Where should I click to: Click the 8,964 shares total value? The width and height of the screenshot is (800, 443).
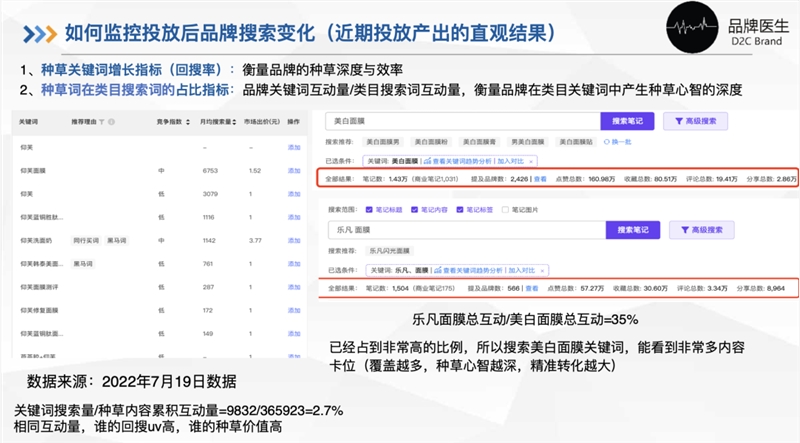click(x=776, y=288)
